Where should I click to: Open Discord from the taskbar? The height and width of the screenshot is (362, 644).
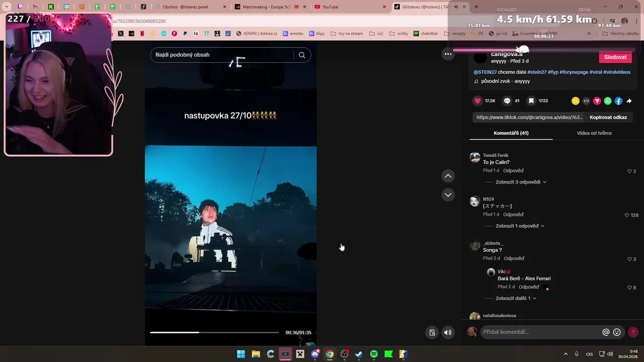click(315, 354)
